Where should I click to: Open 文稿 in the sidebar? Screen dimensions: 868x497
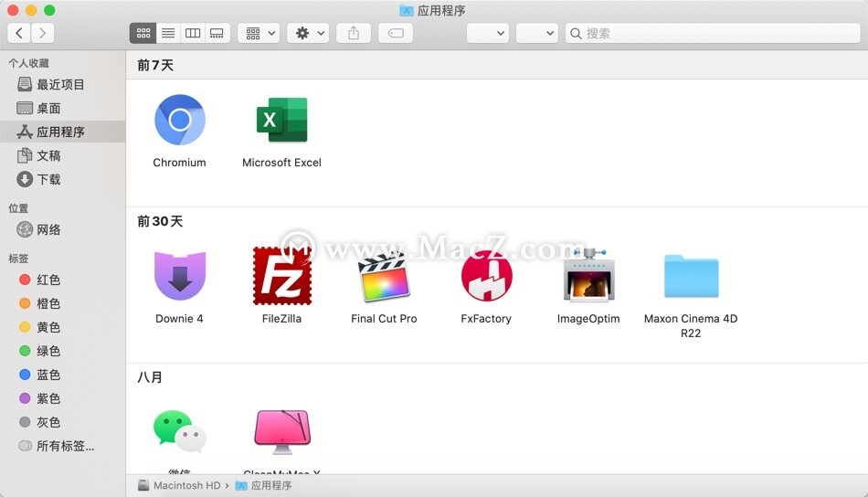(x=62, y=155)
